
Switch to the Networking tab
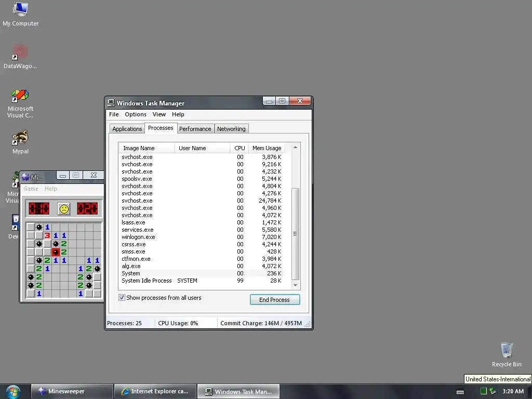[x=231, y=129]
